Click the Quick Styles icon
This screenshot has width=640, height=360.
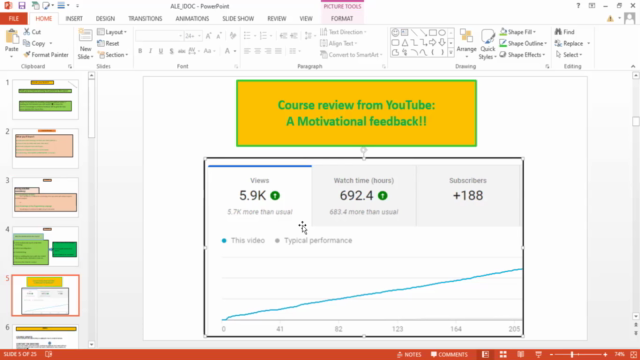point(488,37)
